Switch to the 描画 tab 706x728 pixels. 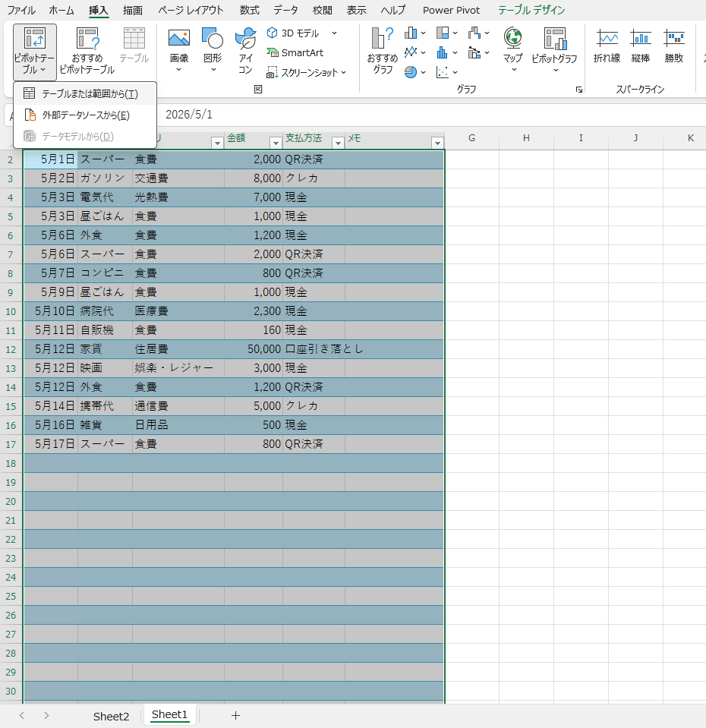pos(133,10)
